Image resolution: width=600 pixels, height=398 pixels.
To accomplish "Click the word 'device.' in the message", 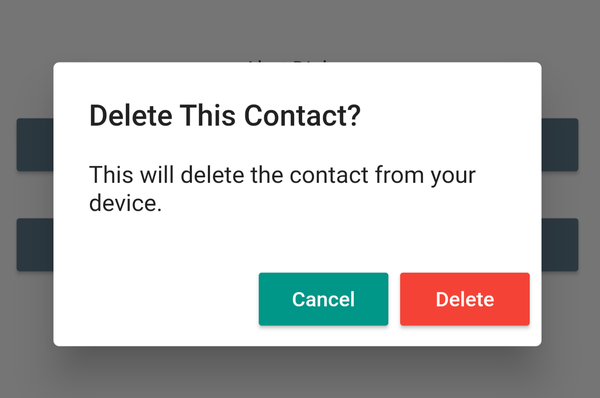I will click(126, 203).
